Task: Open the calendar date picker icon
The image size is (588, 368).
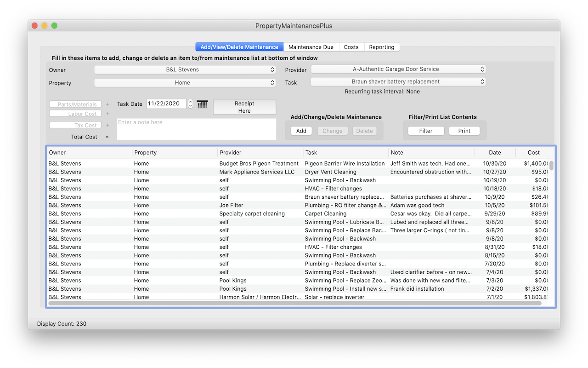Action: (202, 104)
